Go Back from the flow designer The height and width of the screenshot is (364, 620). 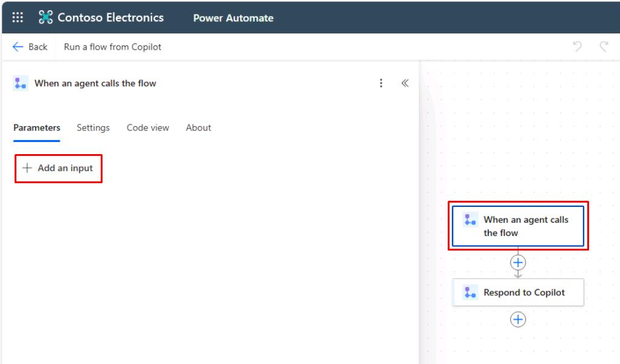coord(30,47)
